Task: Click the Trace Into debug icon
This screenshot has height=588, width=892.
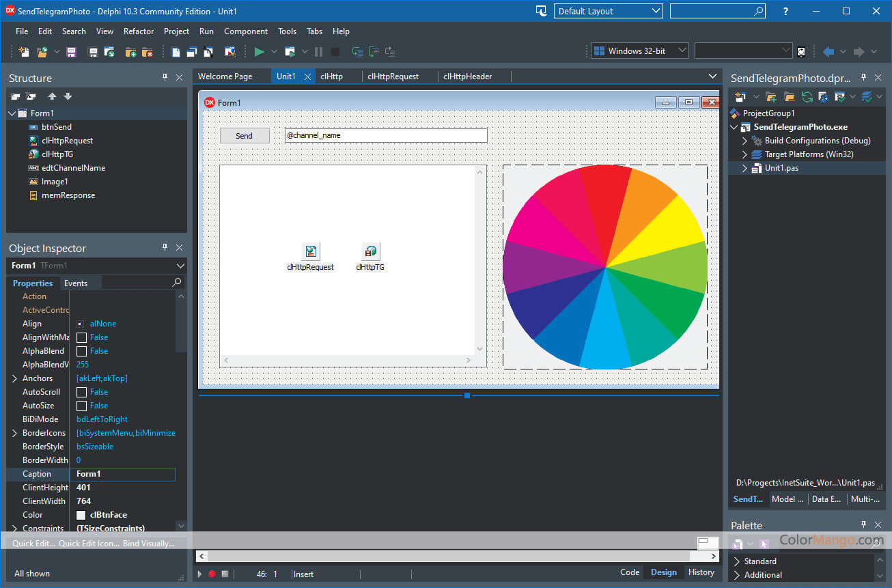Action: [357, 52]
